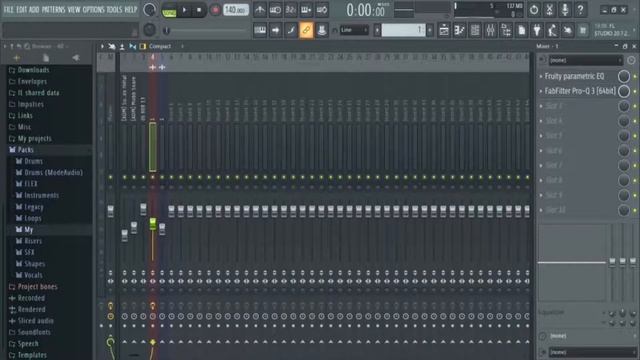Toggle FabFilter Pro-Q 3 slot enable LED
This screenshot has width=640, height=360.
[x=635, y=91]
